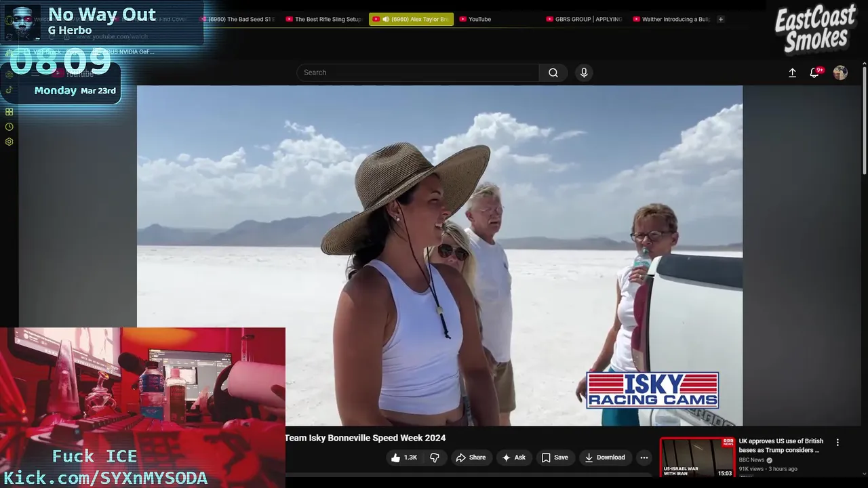This screenshot has height=488, width=868.
Task: Click the YouTube search magnifier button
Action: (553, 73)
